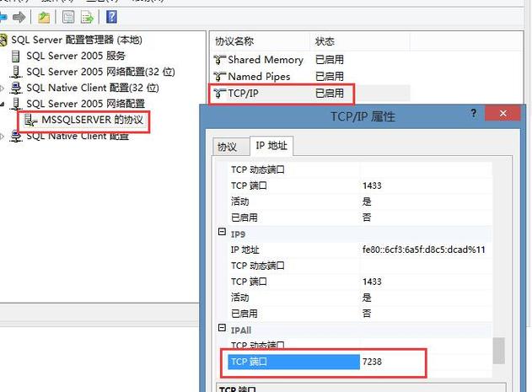
Task: Select the IP9 TCP 动态端口 row
Action: coord(360,266)
